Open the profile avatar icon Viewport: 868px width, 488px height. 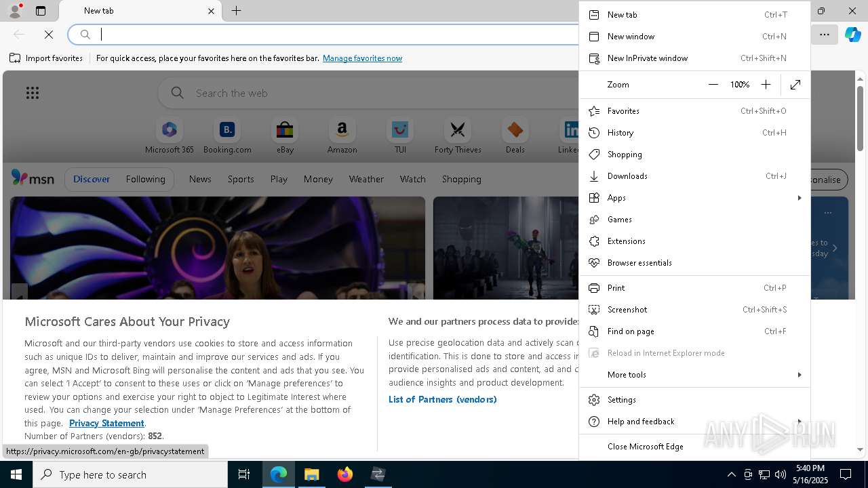pyautogui.click(x=15, y=11)
